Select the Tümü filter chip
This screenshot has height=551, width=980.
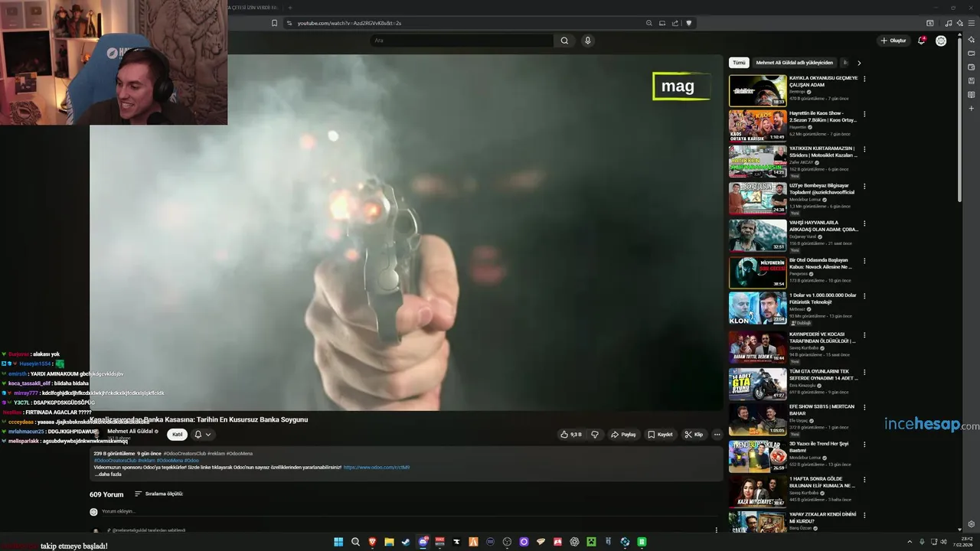point(739,63)
